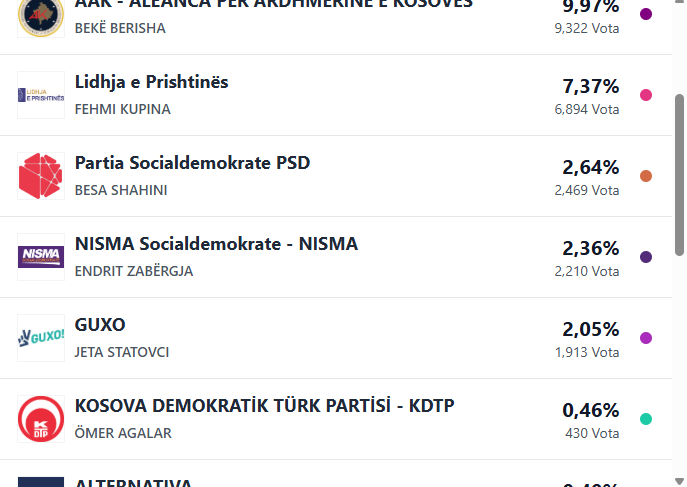This screenshot has height=487, width=687.
Task: Click the teal dot beside KDTP
Action: (646, 419)
